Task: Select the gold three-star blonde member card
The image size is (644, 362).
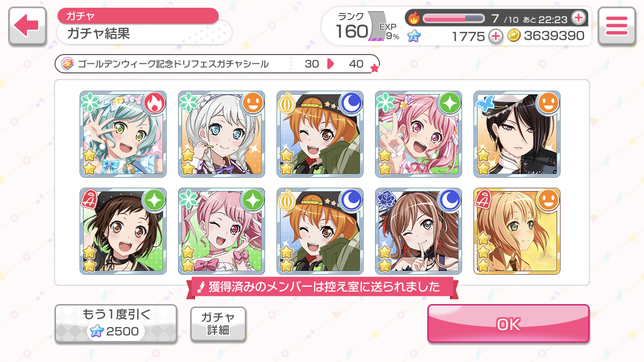Action: coord(517,231)
